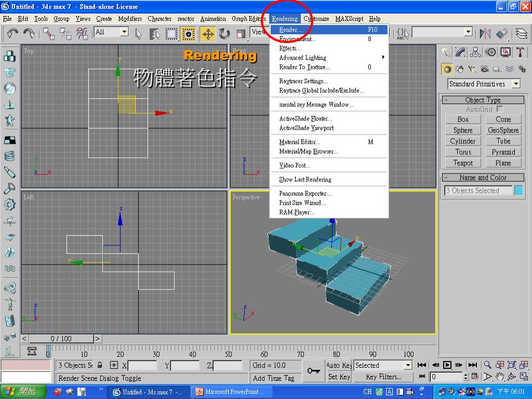The height and width of the screenshot is (399, 532).
Task: Select the Cameras category icon
Action: 485,69
